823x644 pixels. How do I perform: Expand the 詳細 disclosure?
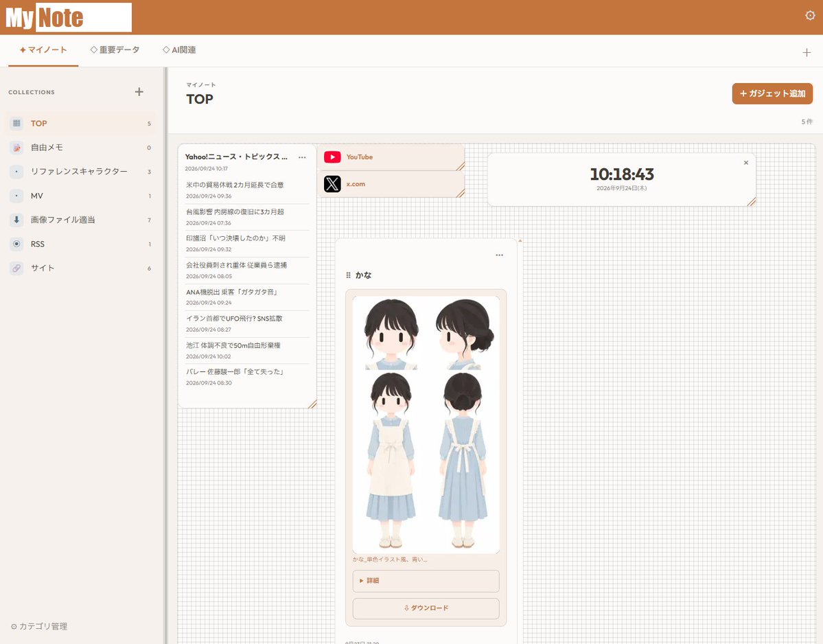coord(426,580)
